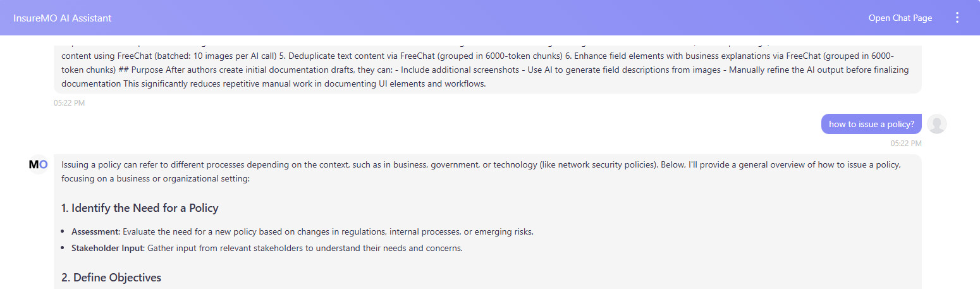Screen dimensions: 980x289
Task: Click timestamp below the FreeChat documentation reply
Action: click(69, 103)
